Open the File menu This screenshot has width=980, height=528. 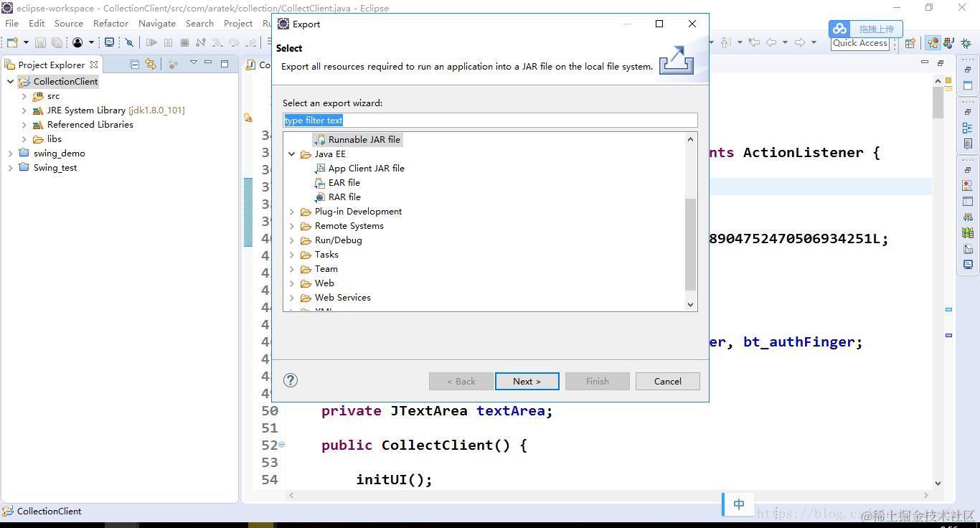pyautogui.click(x=11, y=23)
